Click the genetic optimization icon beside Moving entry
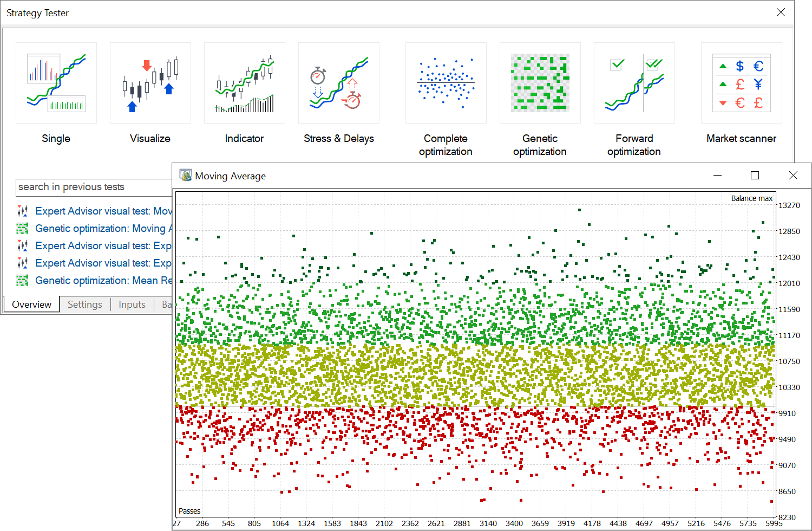 pos(22,228)
